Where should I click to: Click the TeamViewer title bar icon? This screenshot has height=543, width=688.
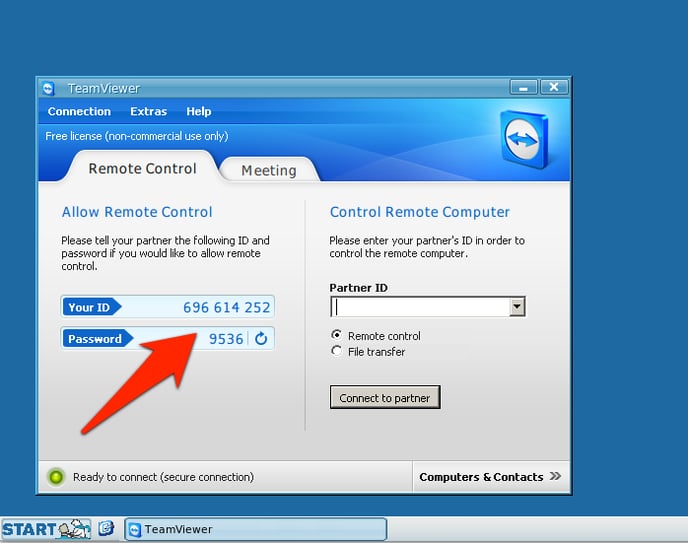tap(48, 88)
